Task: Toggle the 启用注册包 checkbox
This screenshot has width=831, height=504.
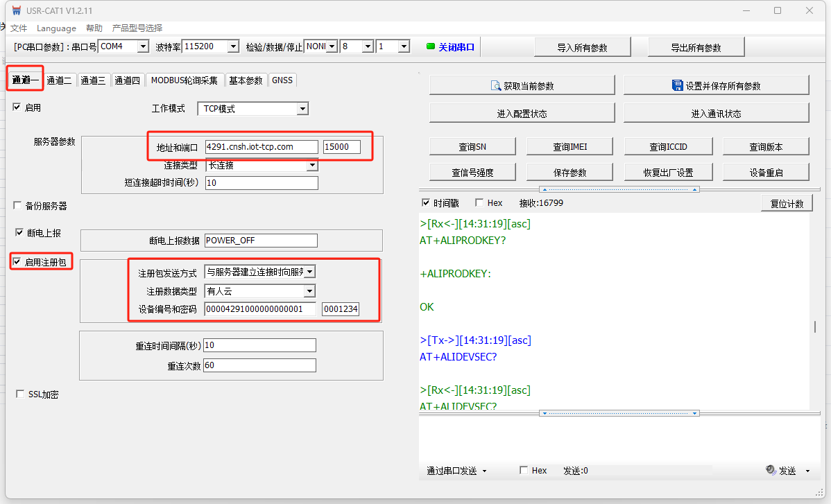Action: [x=17, y=261]
